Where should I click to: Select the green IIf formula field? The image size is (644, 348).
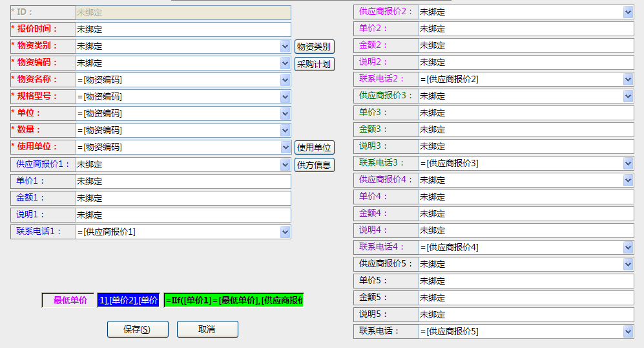[233, 300]
